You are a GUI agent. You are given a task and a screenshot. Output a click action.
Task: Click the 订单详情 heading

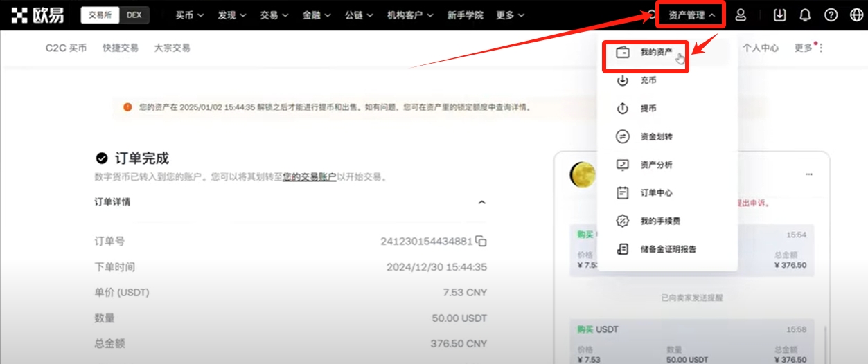(112, 202)
